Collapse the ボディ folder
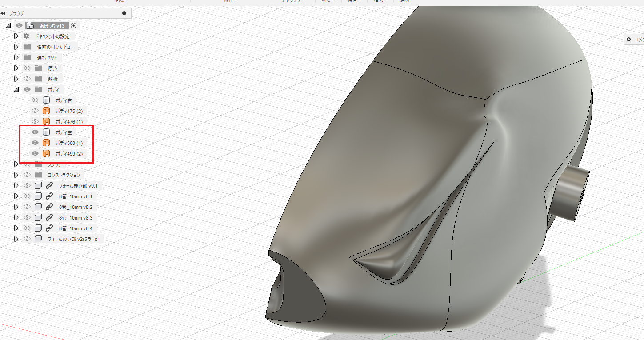This screenshot has height=340, width=644. (x=16, y=89)
